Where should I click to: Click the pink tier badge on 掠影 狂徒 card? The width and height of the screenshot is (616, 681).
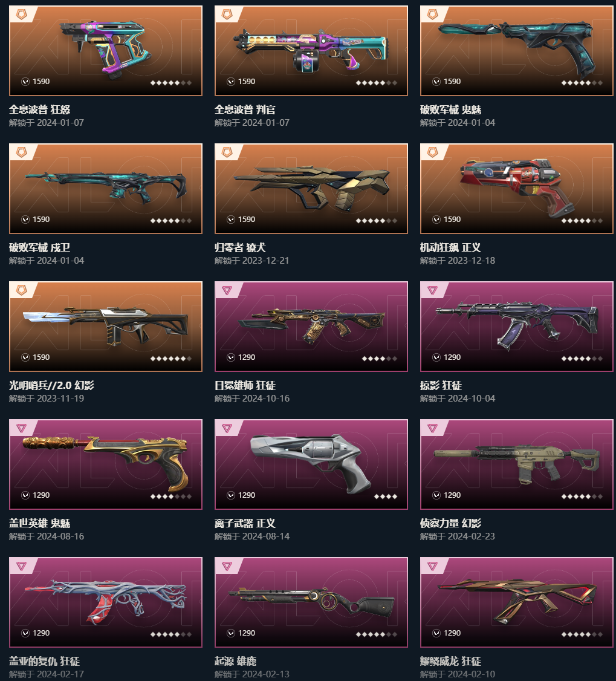tap(432, 290)
